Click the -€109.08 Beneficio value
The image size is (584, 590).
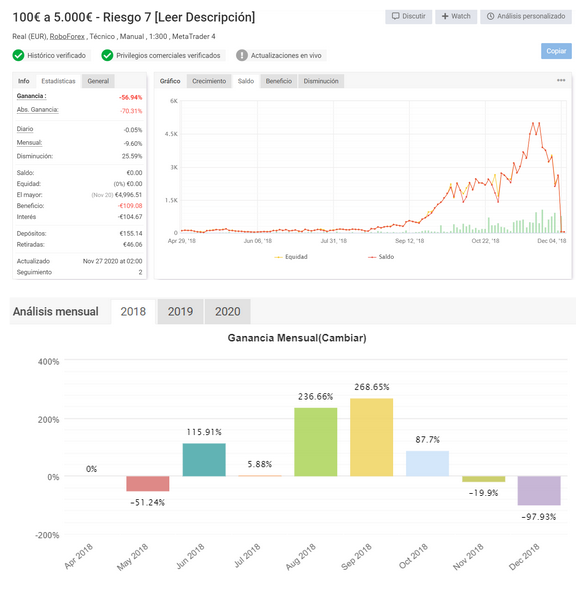(x=130, y=205)
